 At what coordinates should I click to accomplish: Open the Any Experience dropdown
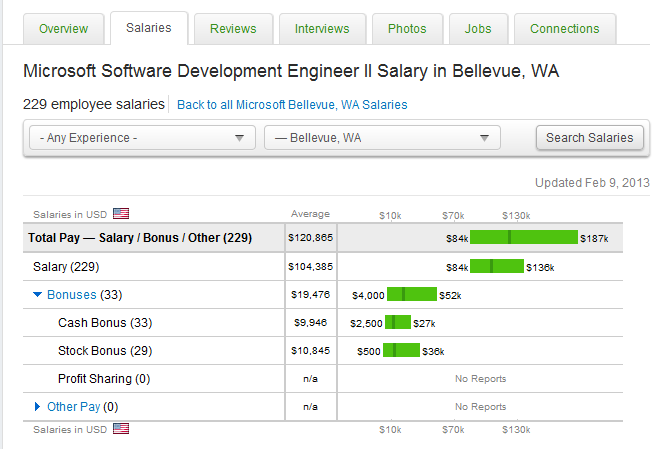(142, 137)
